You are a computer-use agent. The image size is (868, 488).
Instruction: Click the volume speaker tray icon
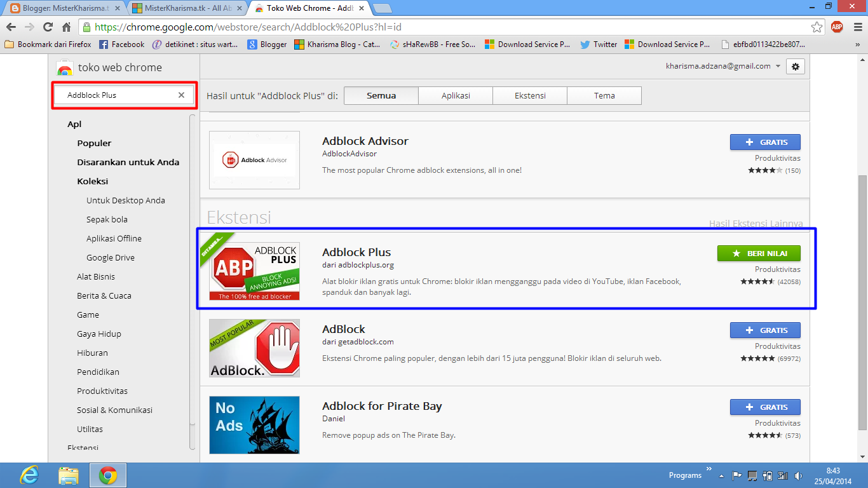point(798,475)
